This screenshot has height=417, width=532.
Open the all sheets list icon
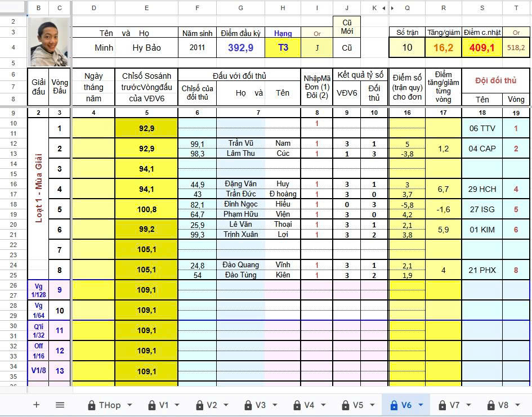tap(60, 405)
